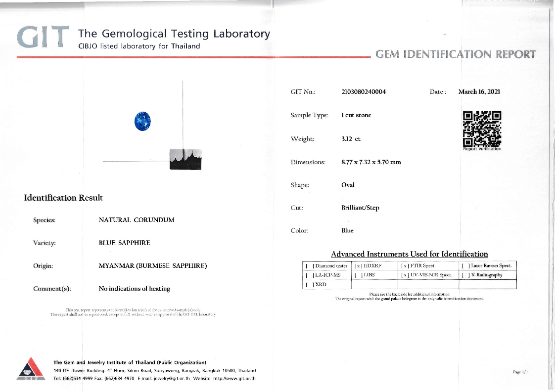Click the MYANMAR (BURMESE SAPPHIRE) origin text
This screenshot has height=392, width=555.
[x=152, y=266]
